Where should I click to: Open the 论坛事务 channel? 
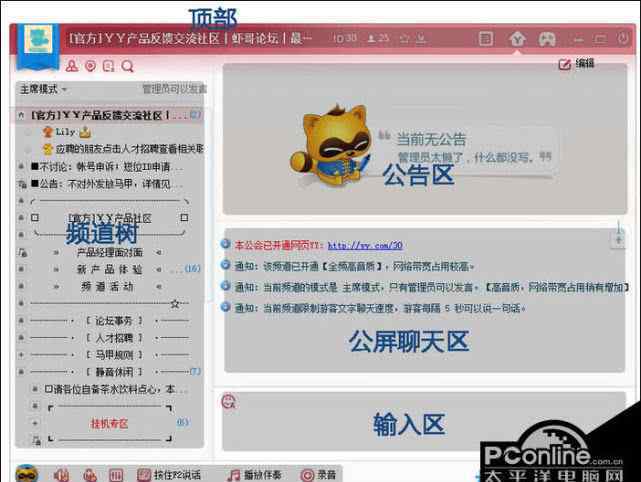tap(114, 321)
